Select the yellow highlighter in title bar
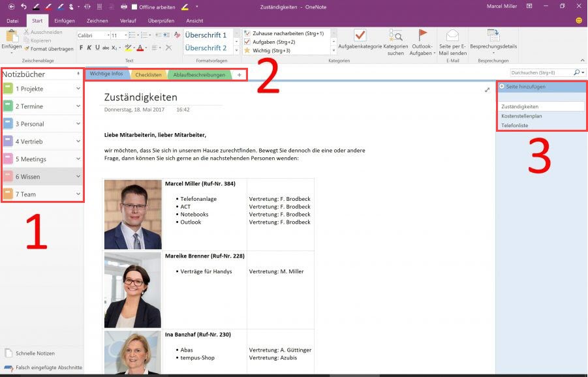Screen dimensions: 588x377 185,7
